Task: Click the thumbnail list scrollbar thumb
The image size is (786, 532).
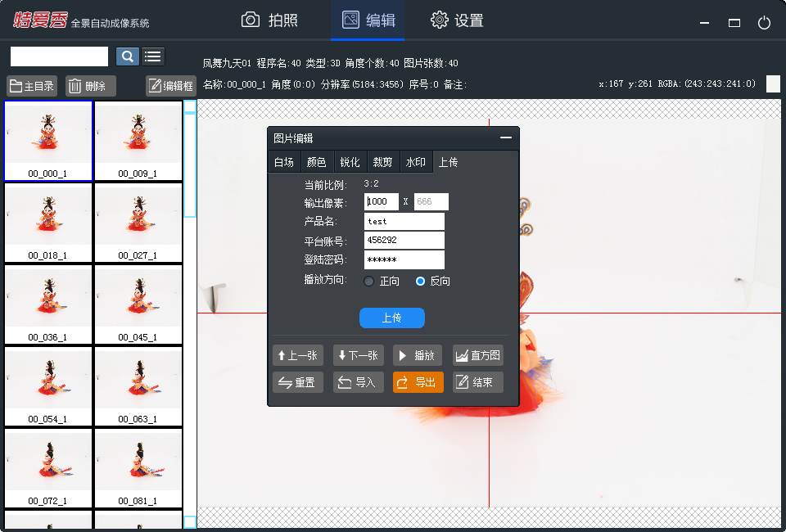Action: pyautogui.click(x=190, y=165)
